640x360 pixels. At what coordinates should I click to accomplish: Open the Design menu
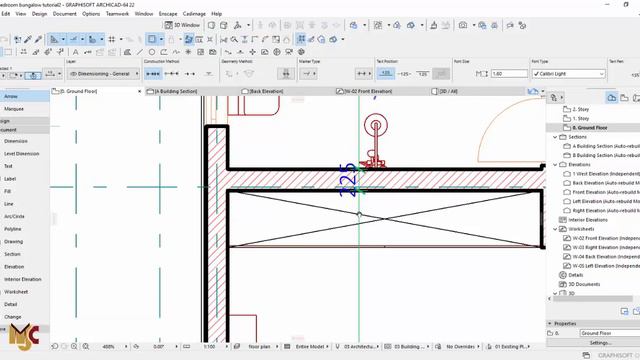[x=39, y=13]
